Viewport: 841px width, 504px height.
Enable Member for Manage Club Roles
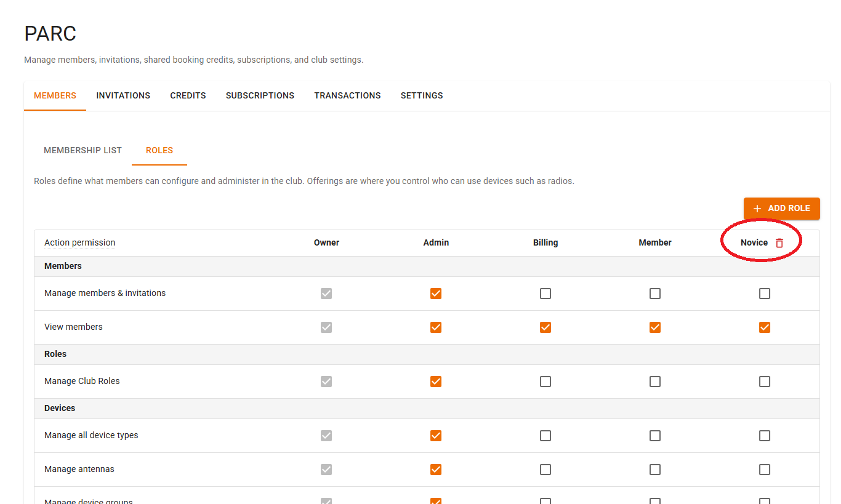click(x=655, y=382)
